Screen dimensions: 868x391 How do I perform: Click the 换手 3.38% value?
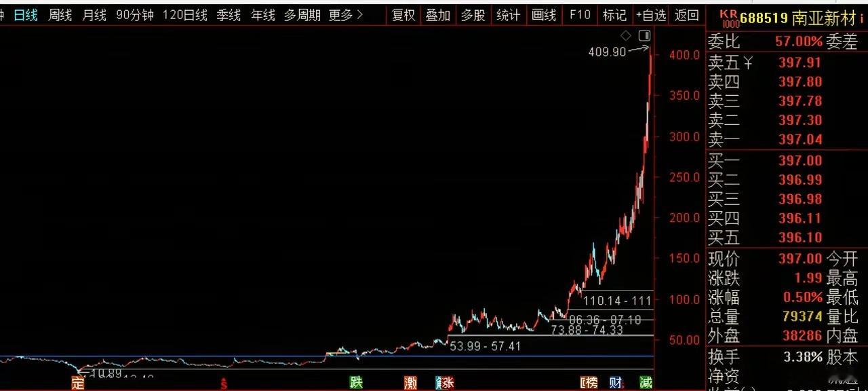802,356
